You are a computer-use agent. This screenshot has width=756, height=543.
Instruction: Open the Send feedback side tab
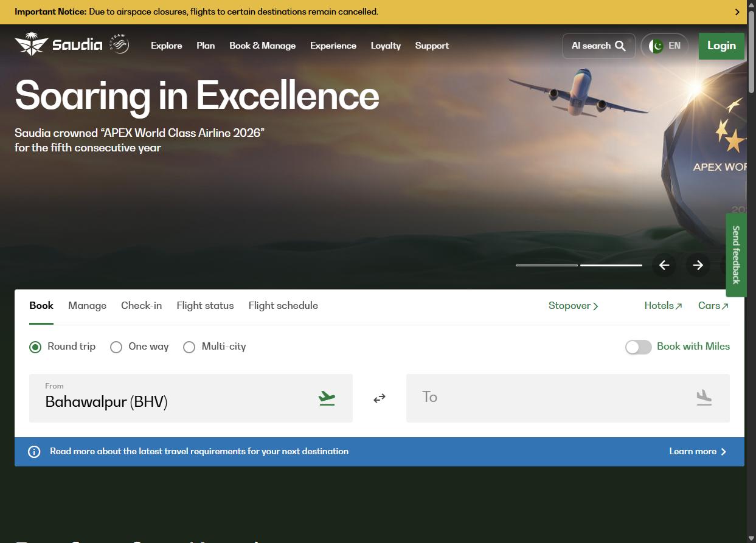736,255
